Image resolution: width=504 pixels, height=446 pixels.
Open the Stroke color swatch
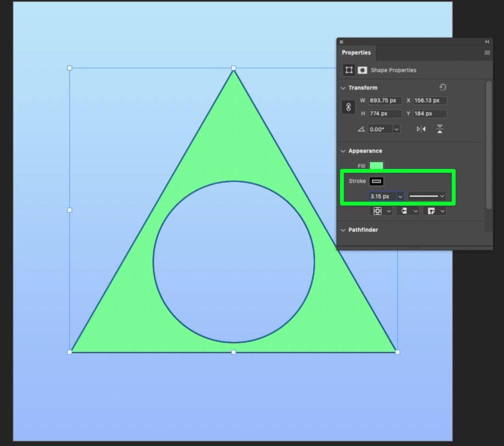click(376, 182)
